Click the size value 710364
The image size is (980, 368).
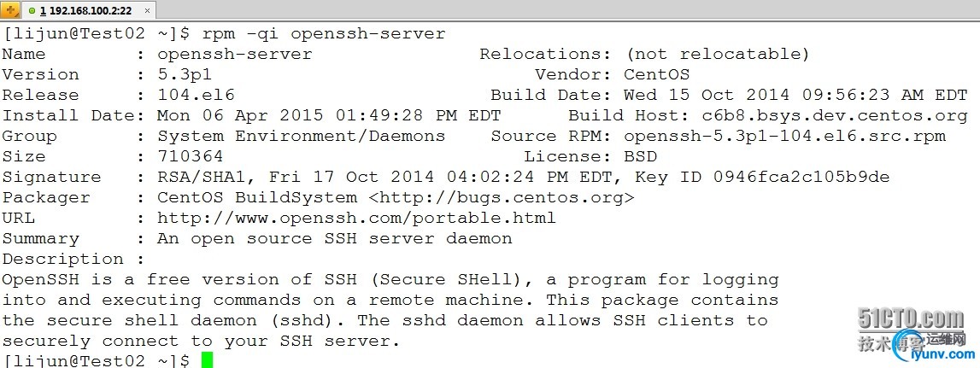tap(191, 157)
